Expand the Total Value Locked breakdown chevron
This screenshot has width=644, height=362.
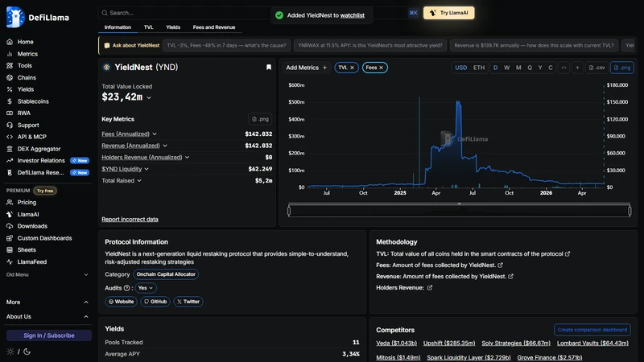pyautogui.click(x=149, y=97)
